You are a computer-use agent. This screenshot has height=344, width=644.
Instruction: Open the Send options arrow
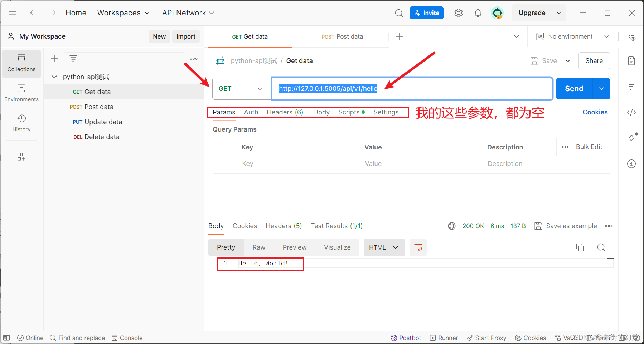tap(601, 89)
